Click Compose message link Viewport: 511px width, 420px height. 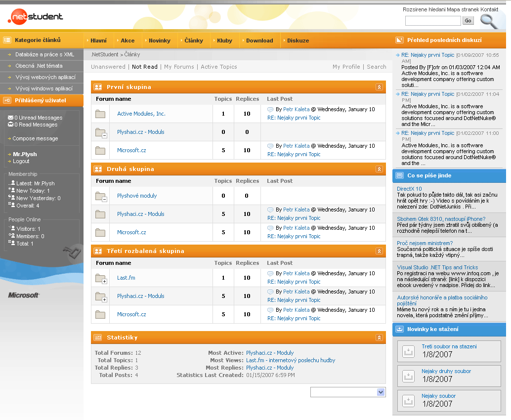(x=35, y=138)
